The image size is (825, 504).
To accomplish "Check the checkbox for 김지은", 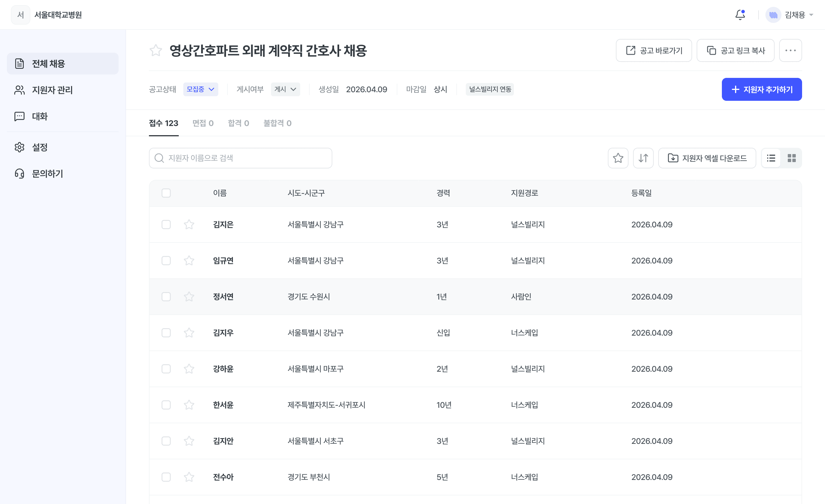I will 166,225.
